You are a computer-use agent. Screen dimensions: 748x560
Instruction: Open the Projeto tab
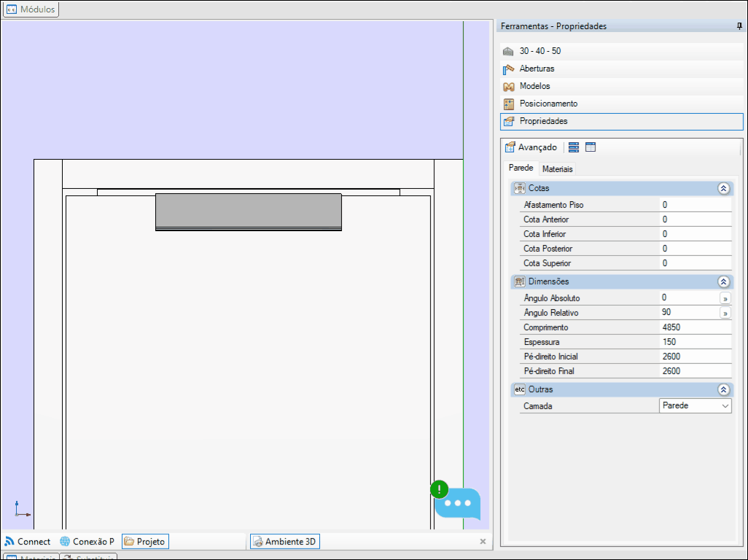[x=144, y=542]
